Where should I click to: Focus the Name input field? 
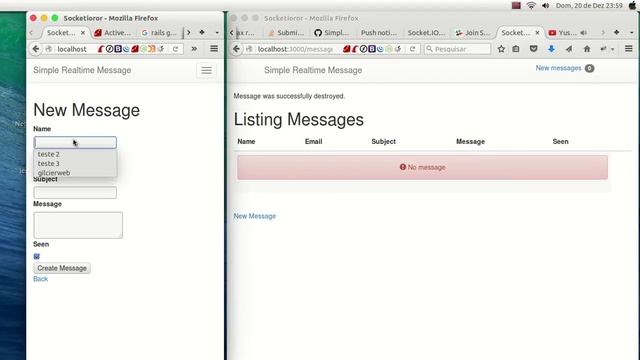tap(75, 142)
